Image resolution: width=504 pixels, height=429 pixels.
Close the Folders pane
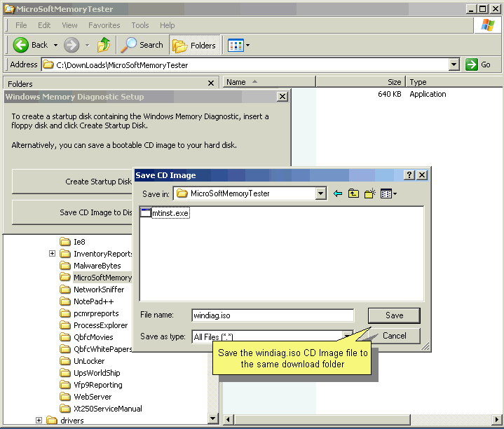[211, 83]
